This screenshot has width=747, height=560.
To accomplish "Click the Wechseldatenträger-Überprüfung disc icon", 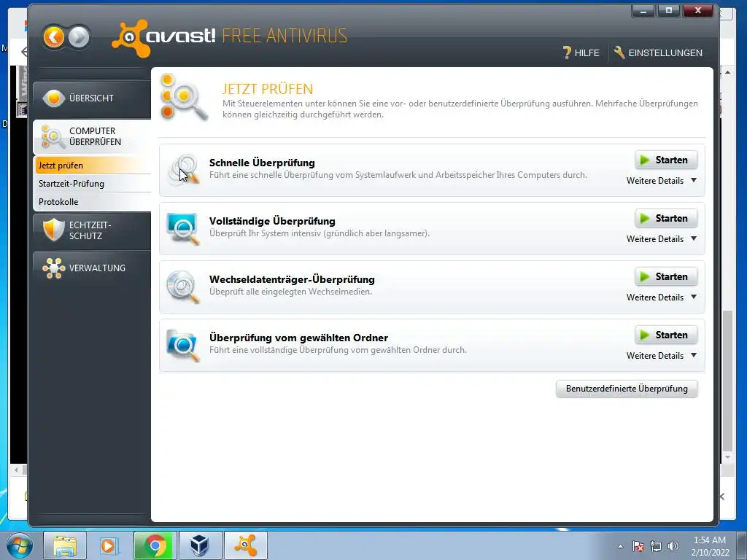I will pyautogui.click(x=183, y=287).
